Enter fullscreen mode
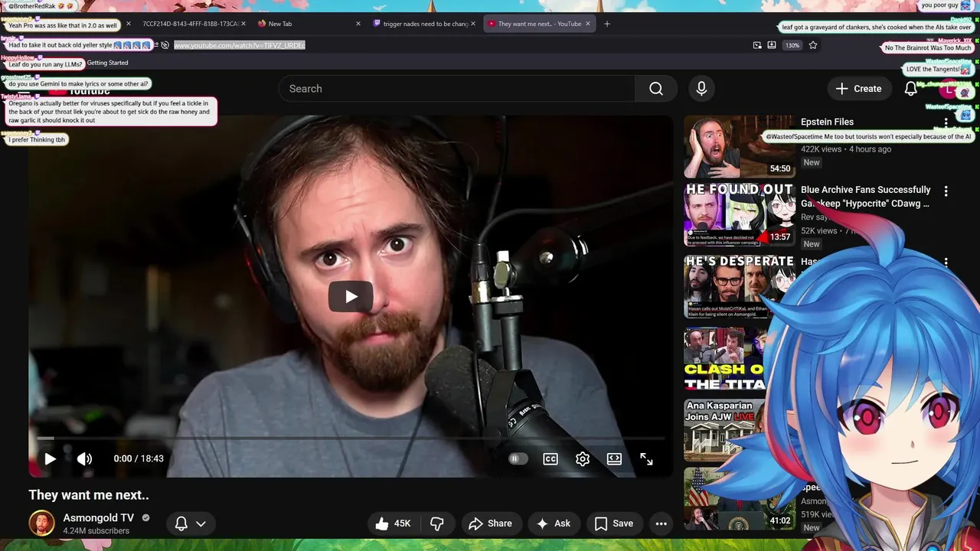The width and height of the screenshot is (980, 551). (646, 459)
